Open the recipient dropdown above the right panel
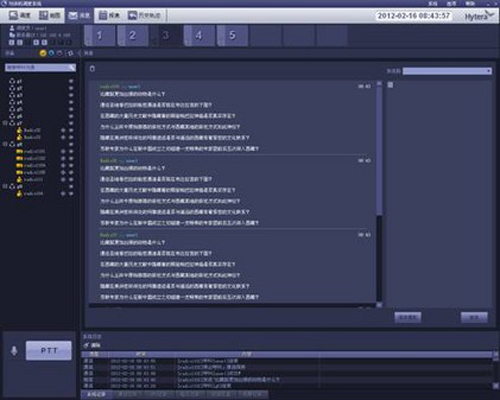500x400 pixels. coord(447,71)
